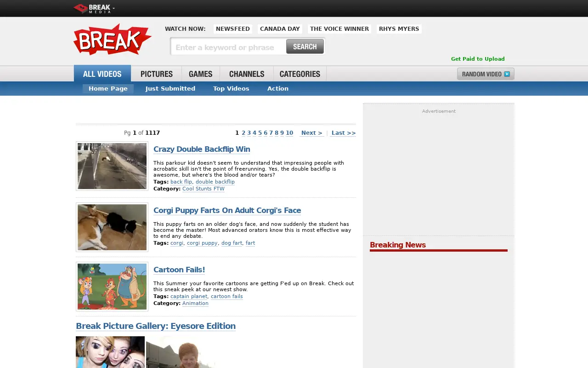Image resolution: width=588 pixels, height=368 pixels.
Task: Click the SEARCH button
Action: [x=305, y=46]
